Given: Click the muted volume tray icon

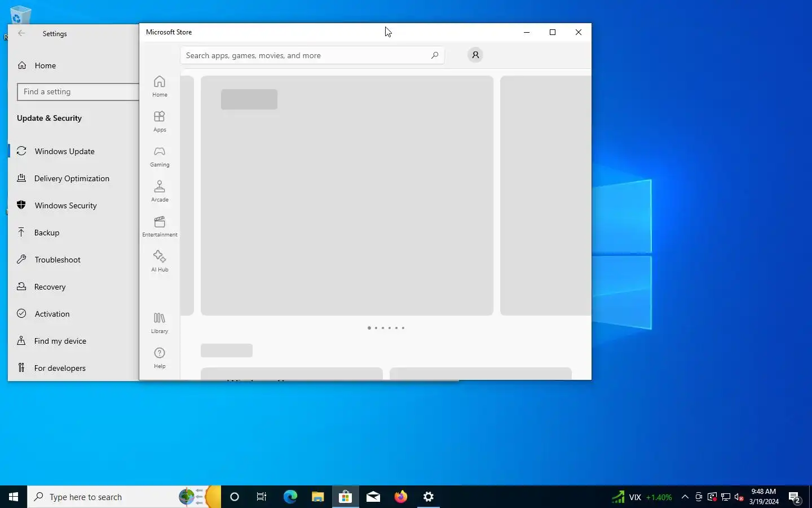Looking at the screenshot, I should [739, 497].
